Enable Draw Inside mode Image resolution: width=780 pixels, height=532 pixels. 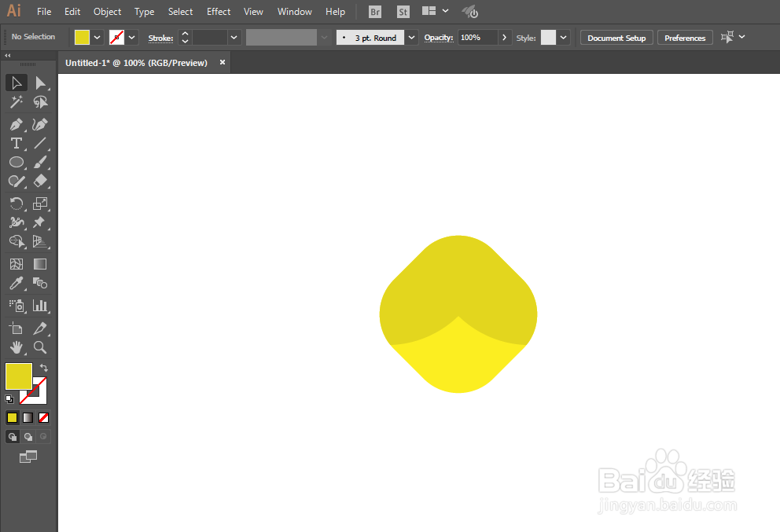tap(44, 437)
